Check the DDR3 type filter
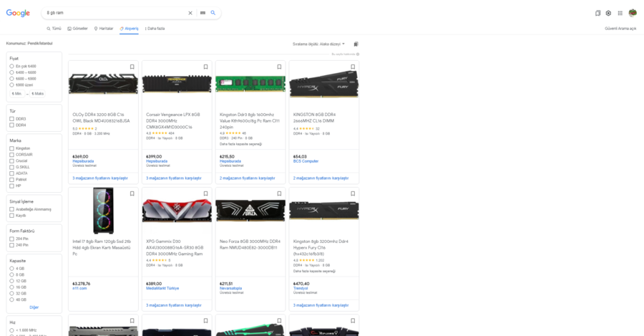 [11, 119]
